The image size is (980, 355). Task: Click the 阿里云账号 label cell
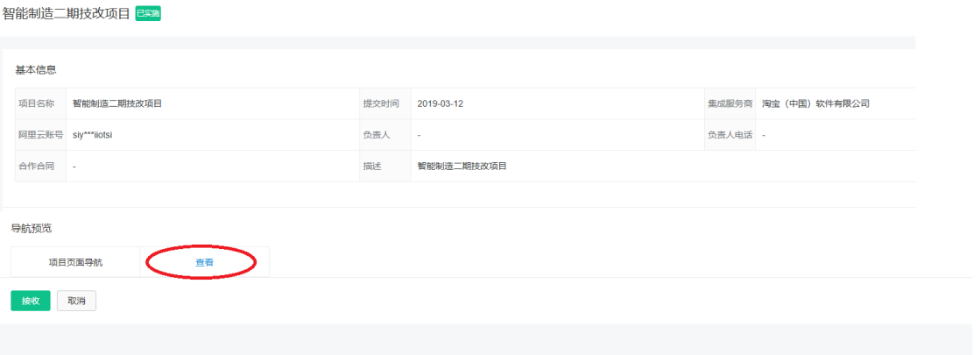[40, 135]
